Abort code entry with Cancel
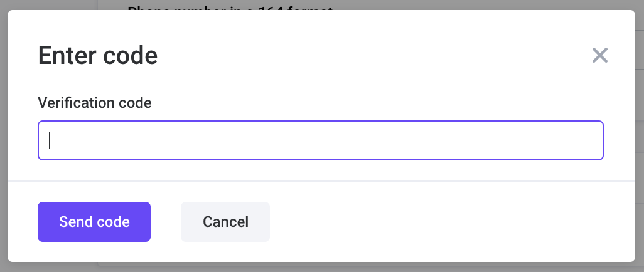The height and width of the screenshot is (272, 644). (225, 221)
